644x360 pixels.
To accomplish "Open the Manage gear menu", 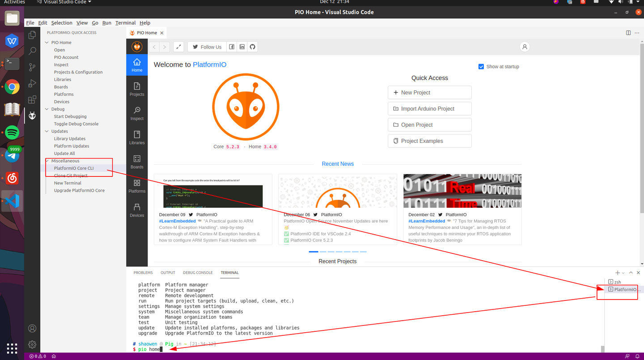I will pos(32,344).
